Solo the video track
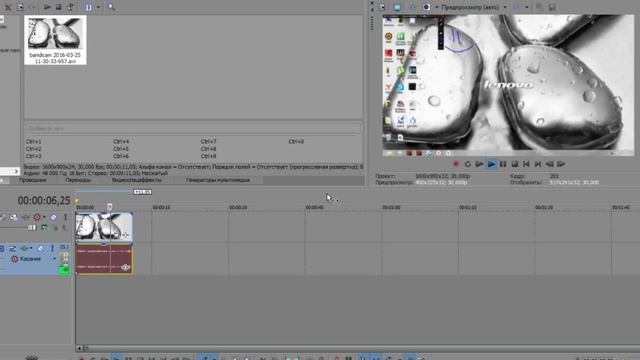Image resolution: width=640 pixels, height=360 pixels. 65,217
